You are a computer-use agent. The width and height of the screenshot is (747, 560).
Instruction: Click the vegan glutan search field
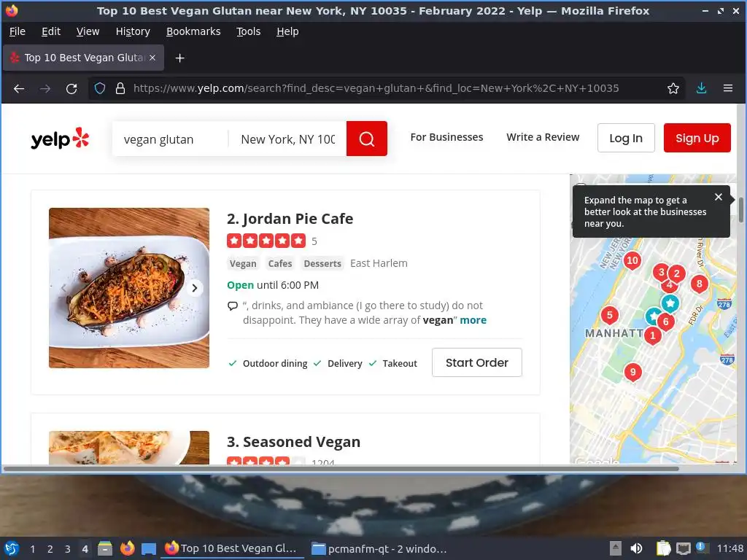(x=170, y=139)
